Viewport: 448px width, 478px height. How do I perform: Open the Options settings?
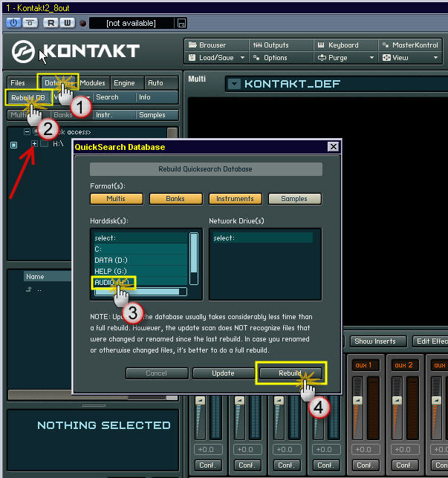(x=282, y=58)
